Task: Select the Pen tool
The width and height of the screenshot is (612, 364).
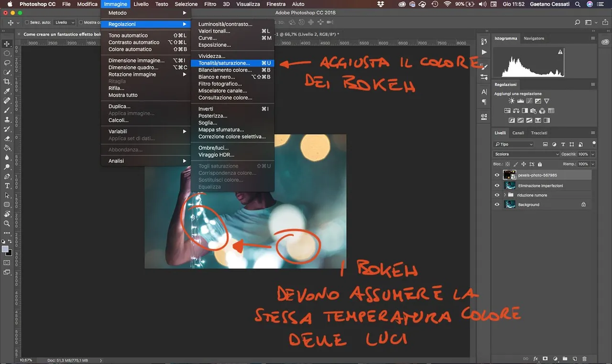Action: coord(7,176)
